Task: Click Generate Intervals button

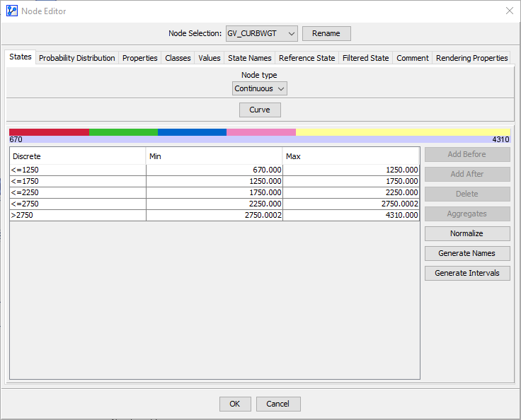Action: tap(466, 273)
